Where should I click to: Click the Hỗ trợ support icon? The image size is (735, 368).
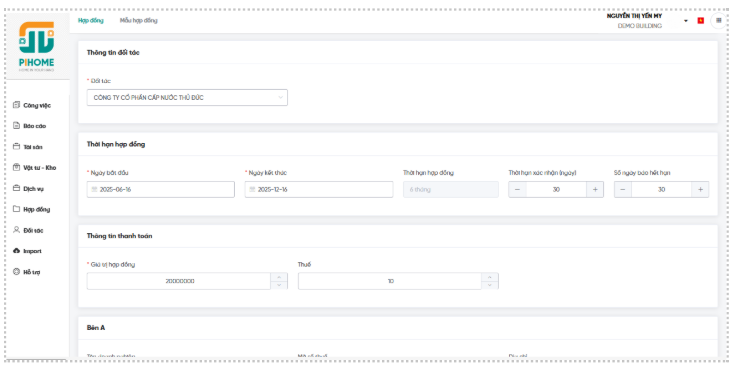pos(16,272)
